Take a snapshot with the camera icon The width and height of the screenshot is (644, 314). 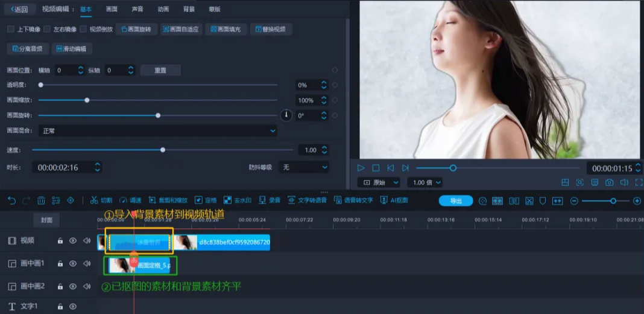610,182
